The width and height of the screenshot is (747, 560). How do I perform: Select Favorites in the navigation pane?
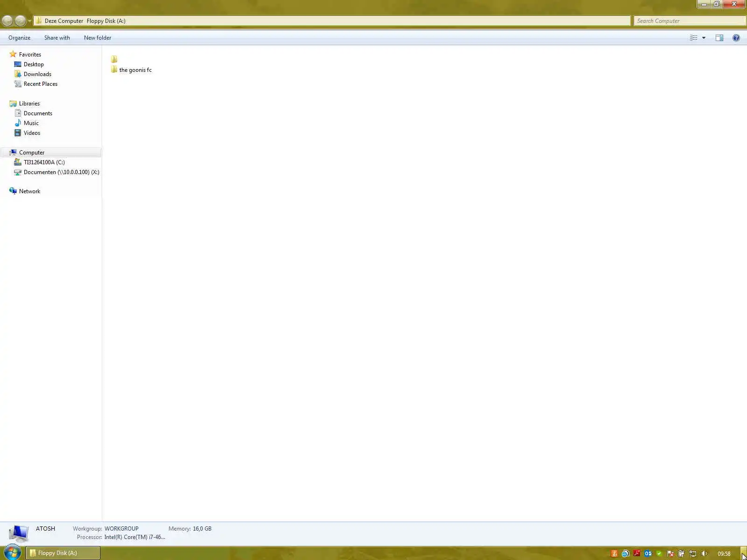(x=30, y=55)
